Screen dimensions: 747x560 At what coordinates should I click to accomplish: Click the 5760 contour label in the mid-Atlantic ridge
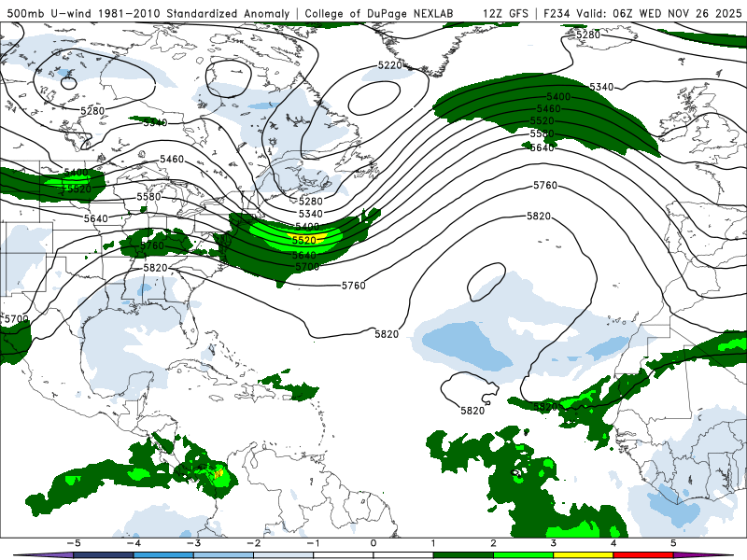[545, 185]
